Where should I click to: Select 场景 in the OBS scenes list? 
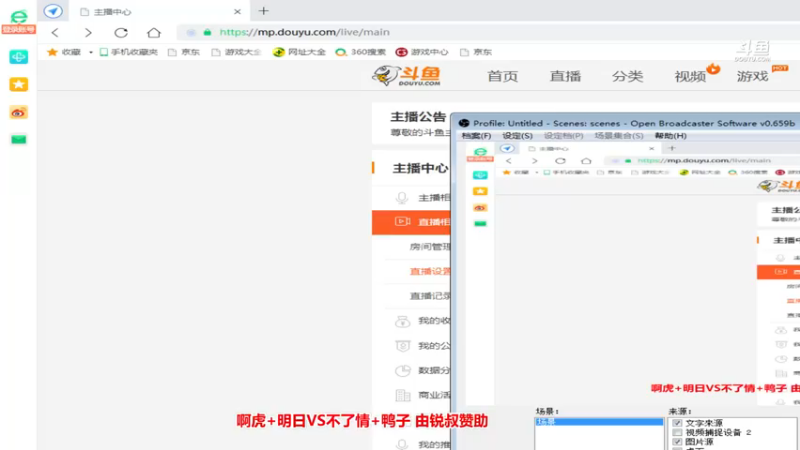[599, 422]
